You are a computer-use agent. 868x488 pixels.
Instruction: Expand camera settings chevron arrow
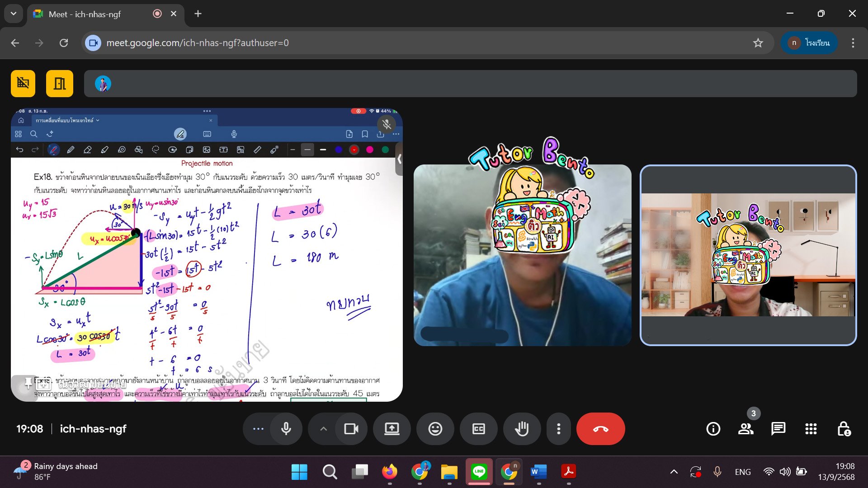323,429
